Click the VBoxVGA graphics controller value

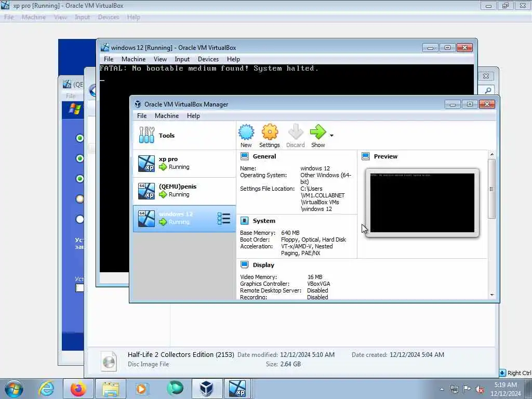(x=318, y=284)
